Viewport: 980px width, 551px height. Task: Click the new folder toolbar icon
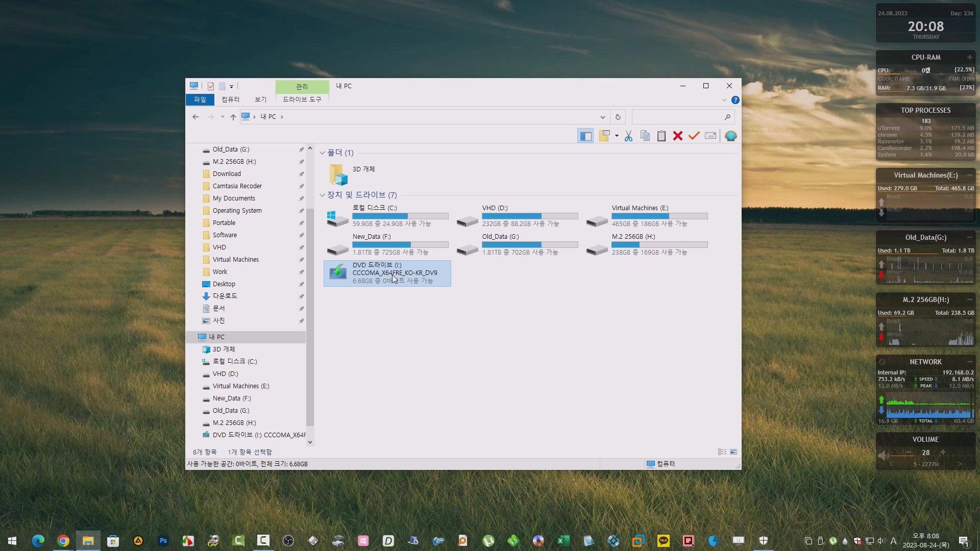pyautogui.click(x=605, y=136)
